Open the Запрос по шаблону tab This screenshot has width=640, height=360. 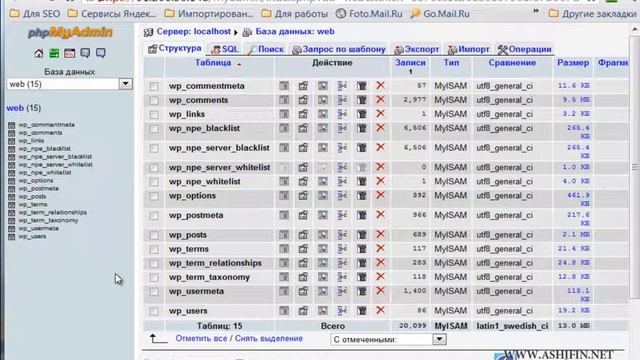tap(339, 49)
